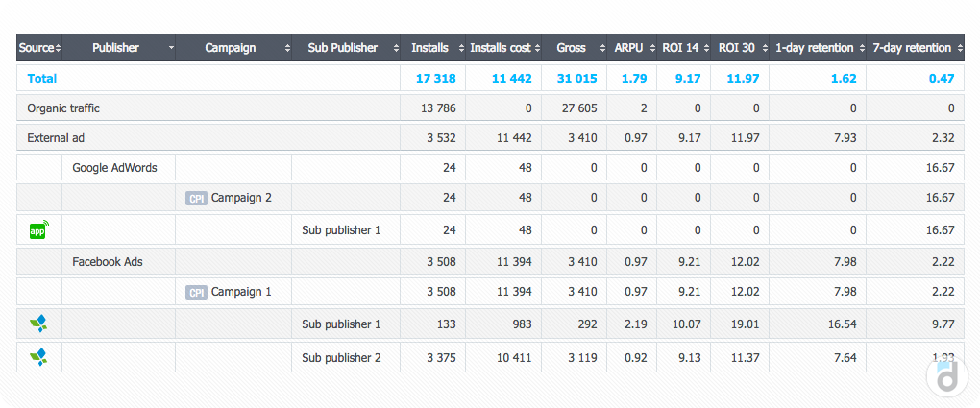Sort by Sub Publisher column header
Screen dimensions: 980x408
345,48
